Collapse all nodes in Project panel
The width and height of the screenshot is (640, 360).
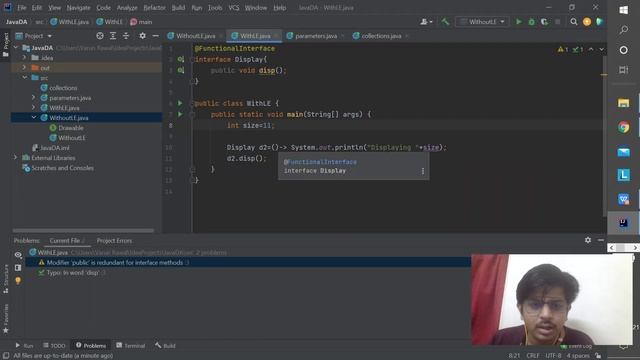click(126, 36)
